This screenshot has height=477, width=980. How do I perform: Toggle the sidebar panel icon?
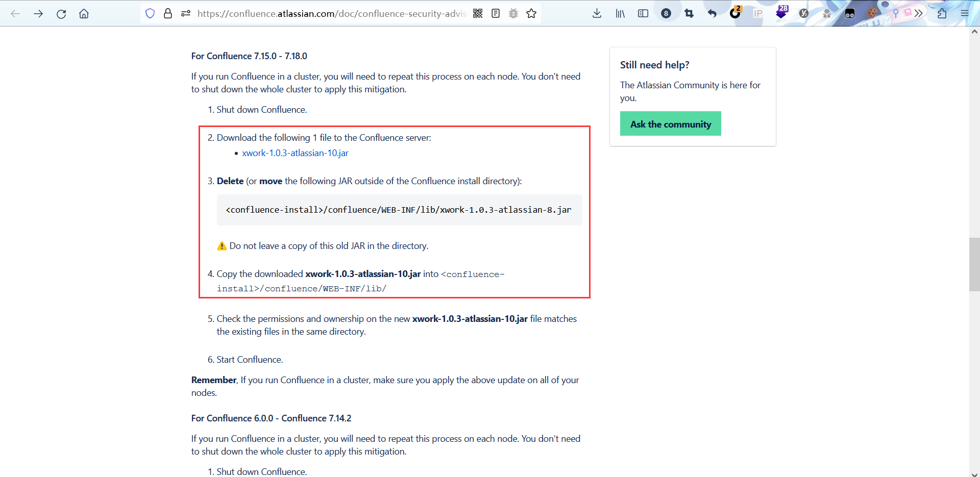643,14
